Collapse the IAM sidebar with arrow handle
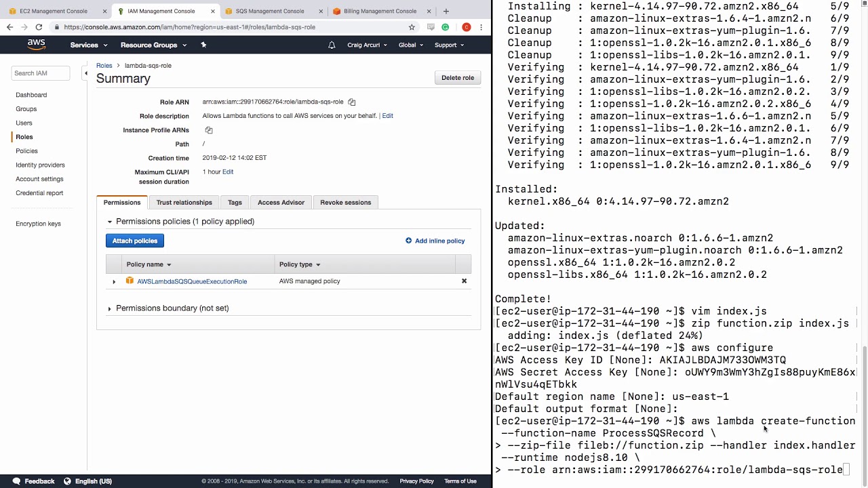This screenshot has width=868, height=488. click(85, 73)
